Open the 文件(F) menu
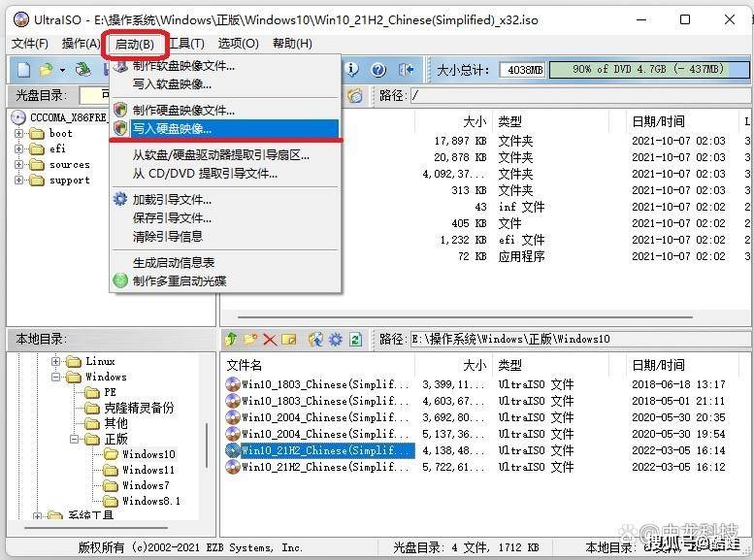Screen dimensions: 754x560 (x=30, y=44)
